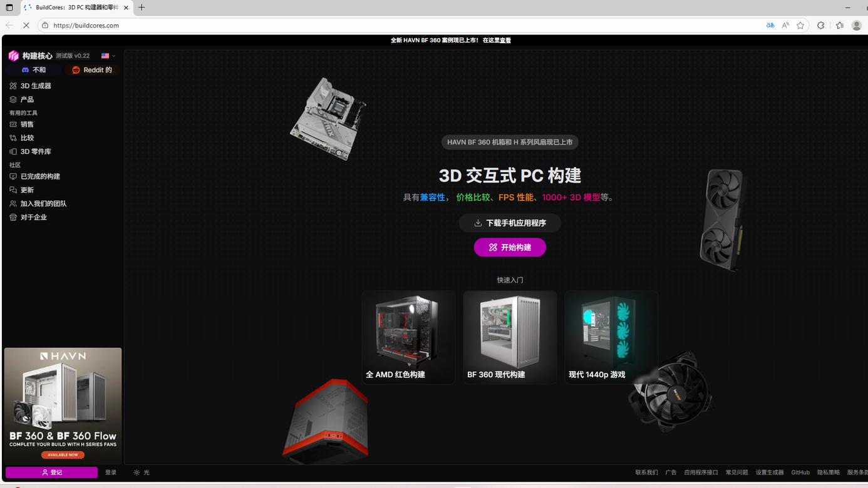Open the browser extensions icon

pyautogui.click(x=821, y=25)
